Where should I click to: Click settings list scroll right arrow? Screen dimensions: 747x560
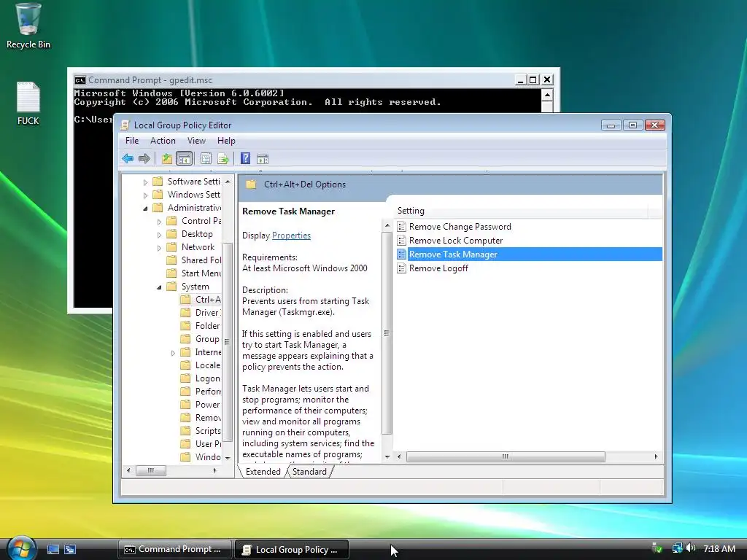pyautogui.click(x=656, y=456)
